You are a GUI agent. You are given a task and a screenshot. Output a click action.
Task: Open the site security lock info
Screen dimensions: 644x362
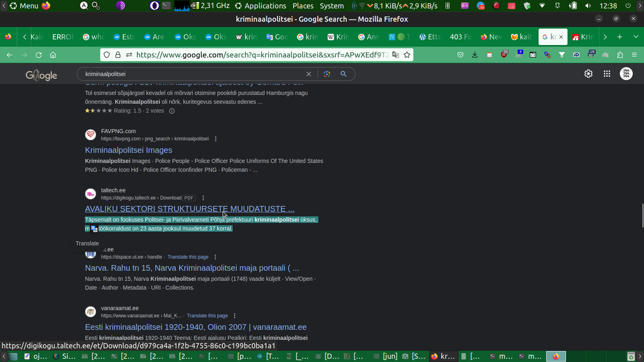click(118, 55)
